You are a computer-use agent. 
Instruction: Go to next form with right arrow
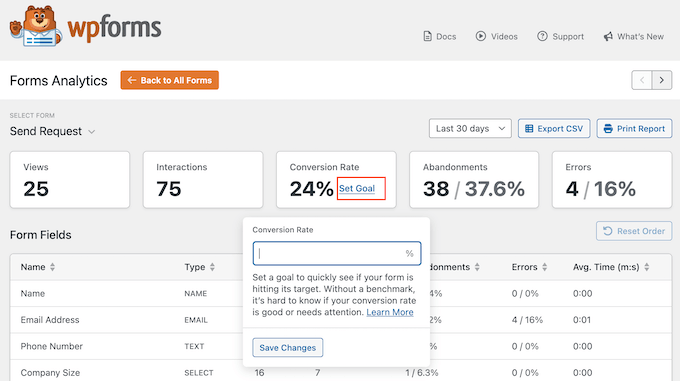click(x=662, y=80)
